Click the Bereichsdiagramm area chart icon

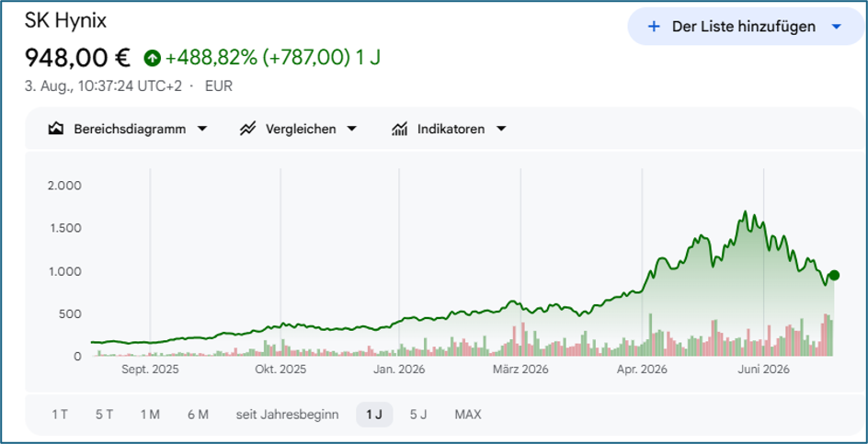click(x=55, y=129)
